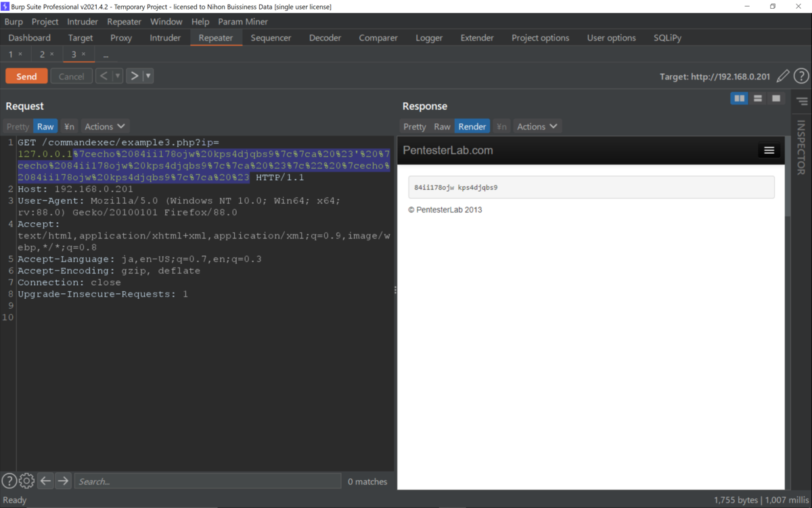Click the divider handle between Request and Response
Screen dimensions: 812x508
click(x=395, y=290)
